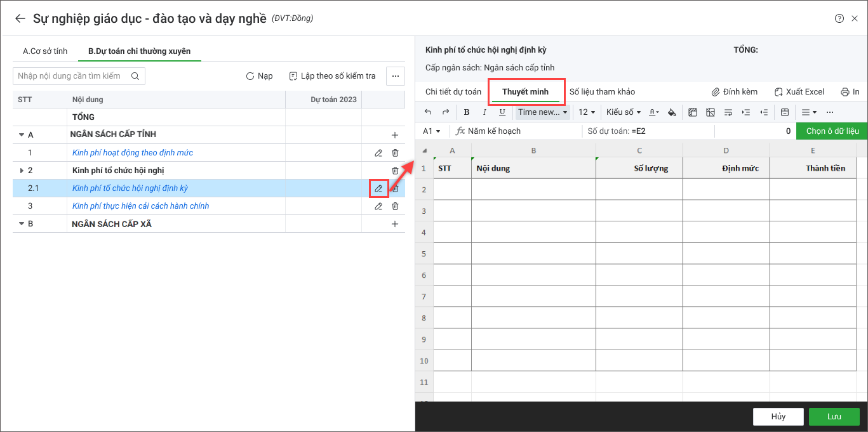
Task: Toggle italic formatting
Action: [x=484, y=112]
